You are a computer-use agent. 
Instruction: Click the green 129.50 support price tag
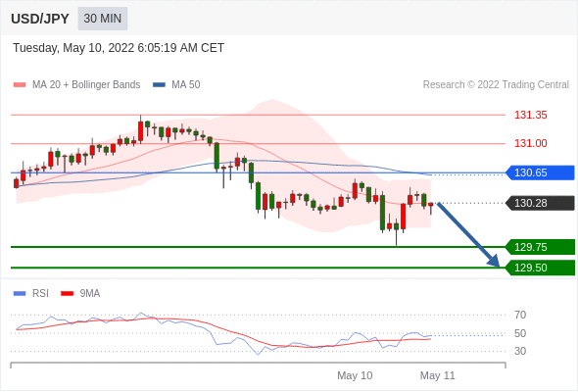[540, 268]
